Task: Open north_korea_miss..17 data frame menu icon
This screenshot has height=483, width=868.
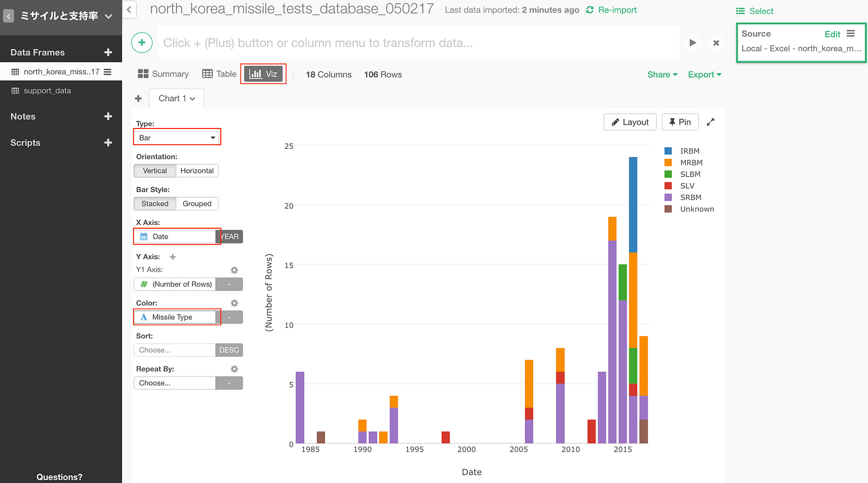Action: tap(107, 72)
